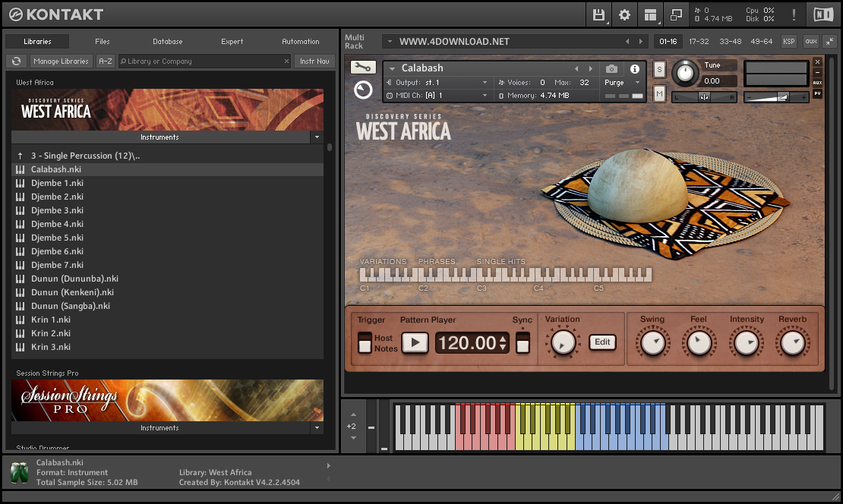Open the multi name dropdown arrow
843x504 pixels.
(390, 42)
